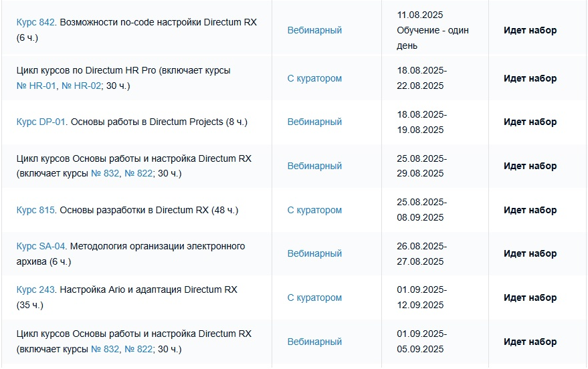Click Вебинарный format for Курс SA-04

coord(314,253)
